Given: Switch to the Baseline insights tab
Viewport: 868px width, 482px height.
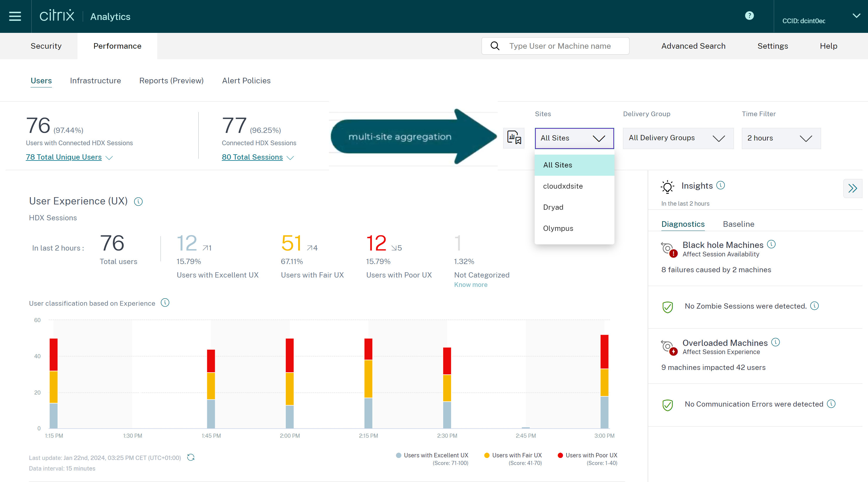Looking at the screenshot, I should tap(738, 224).
